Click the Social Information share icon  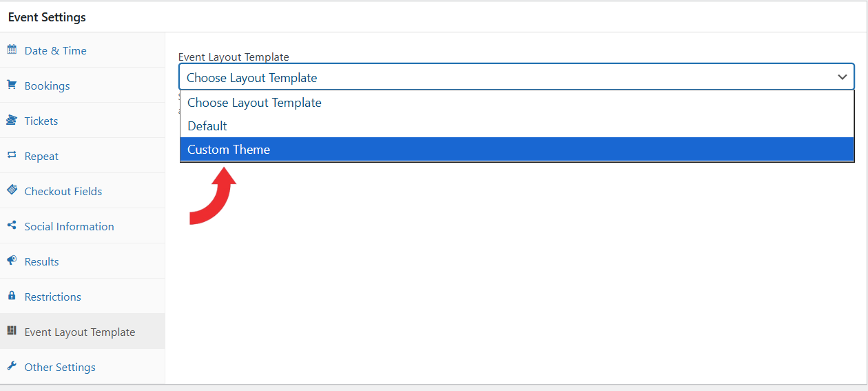pyautogui.click(x=12, y=225)
